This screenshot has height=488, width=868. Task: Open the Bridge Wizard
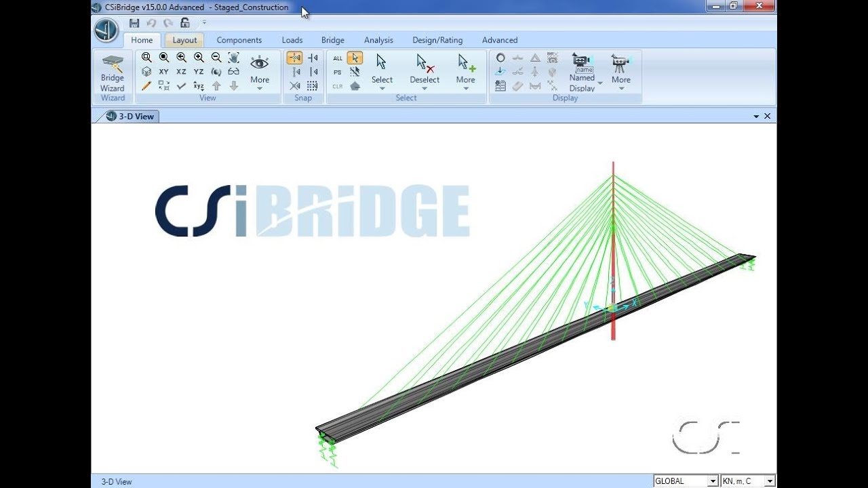tap(113, 73)
